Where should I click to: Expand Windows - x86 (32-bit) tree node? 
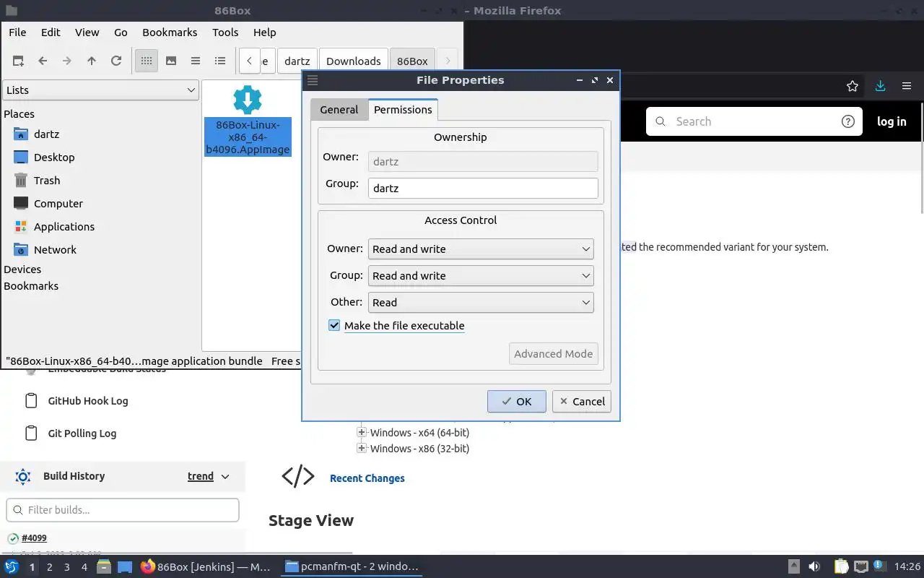[362, 448]
